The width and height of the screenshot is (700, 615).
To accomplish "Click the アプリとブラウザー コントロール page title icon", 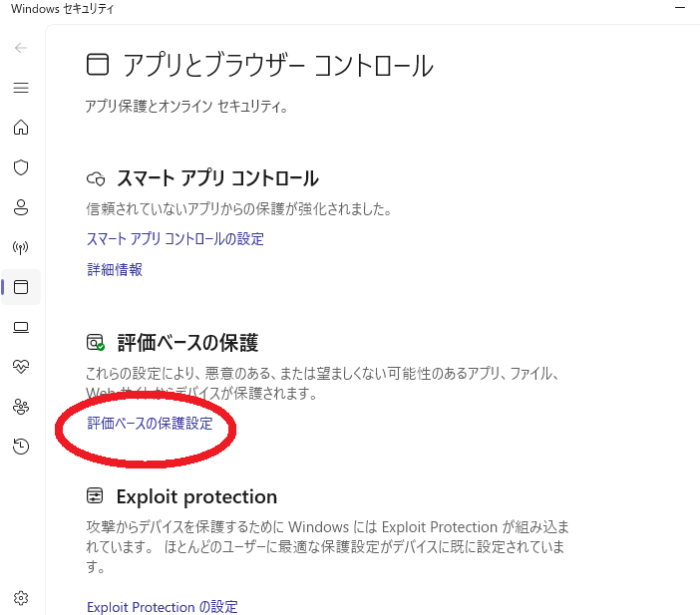I will [97, 66].
